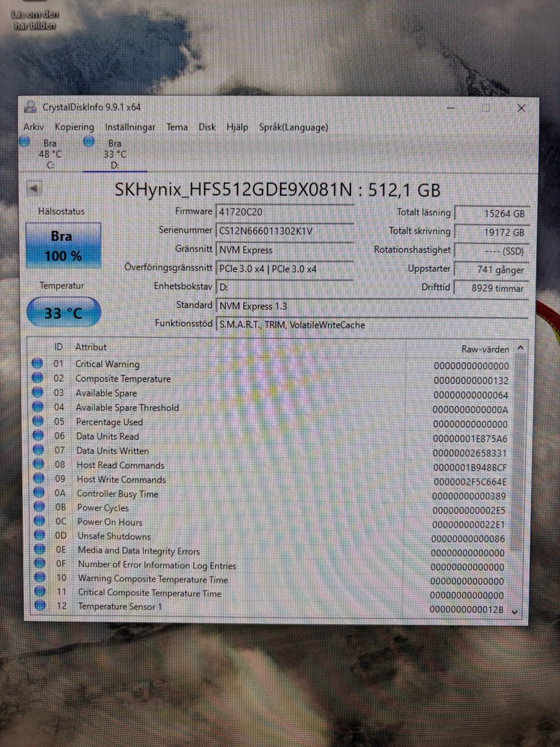Click the attribute list scroll-up arrow
560x747 pixels.
coord(520,348)
